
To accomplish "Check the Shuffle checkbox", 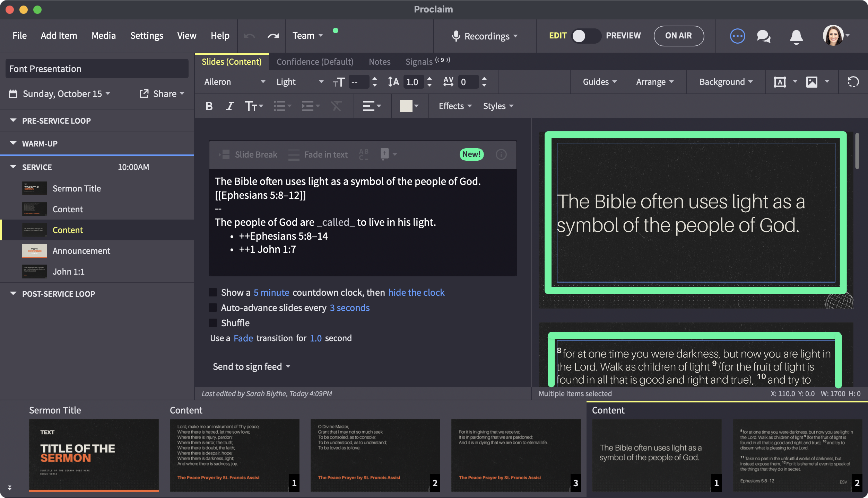I will [x=213, y=323].
